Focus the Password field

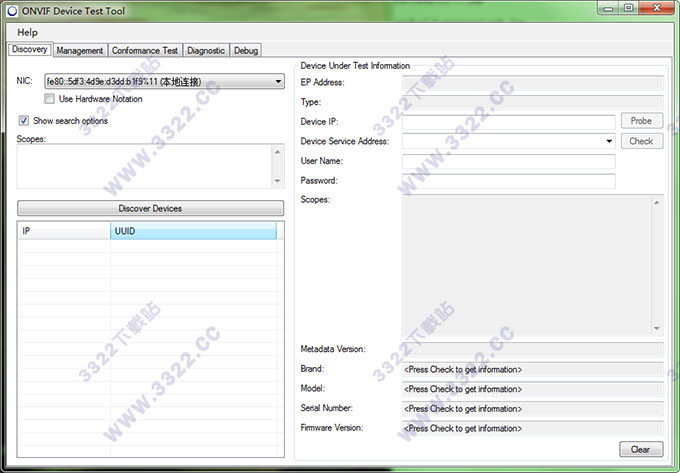(509, 181)
